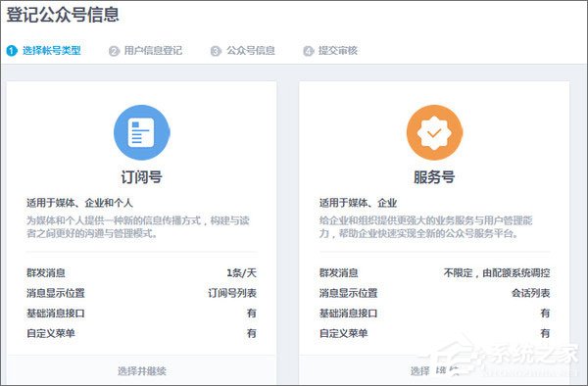Click the orange 服务号 badge icon
Viewport: 588px width, 386px height.
click(434, 132)
